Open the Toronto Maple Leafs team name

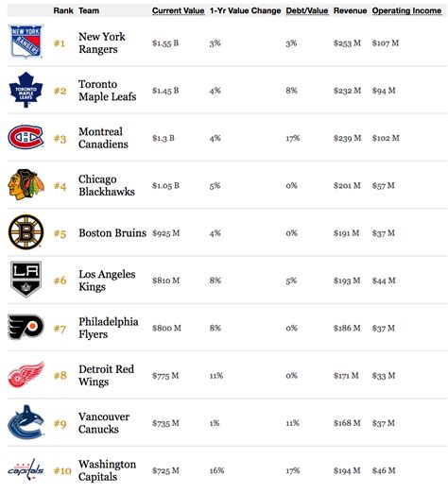point(108,91)
